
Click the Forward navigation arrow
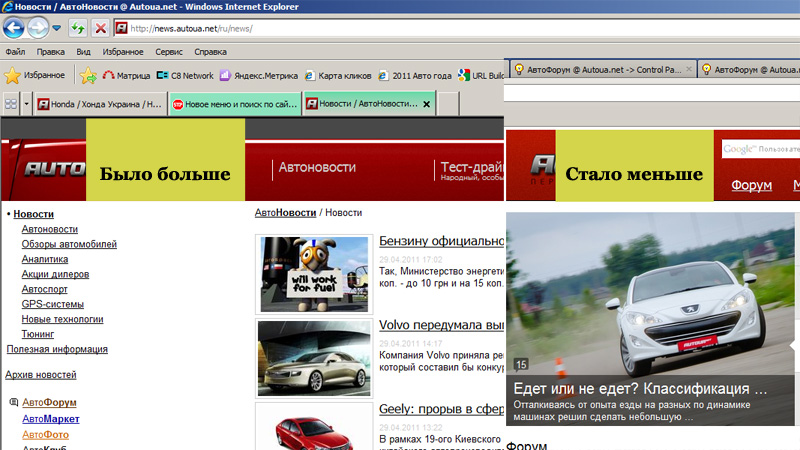(40, 27)
